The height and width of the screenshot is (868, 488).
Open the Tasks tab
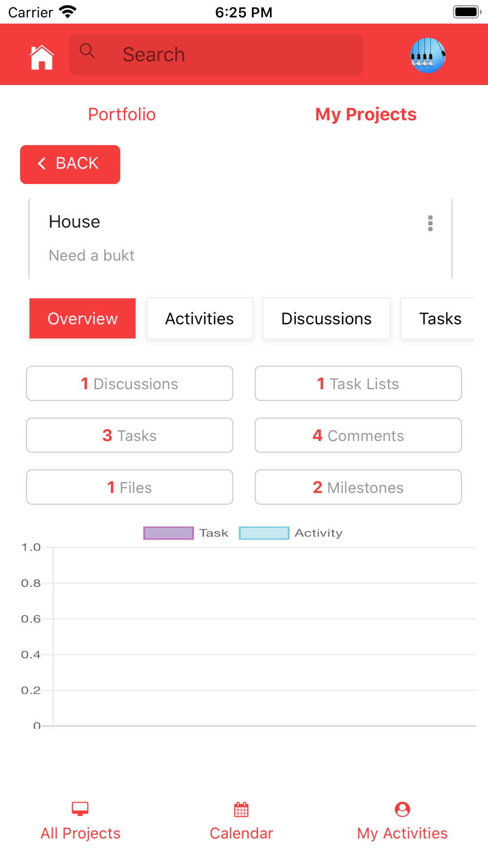[x=437, y=318]
